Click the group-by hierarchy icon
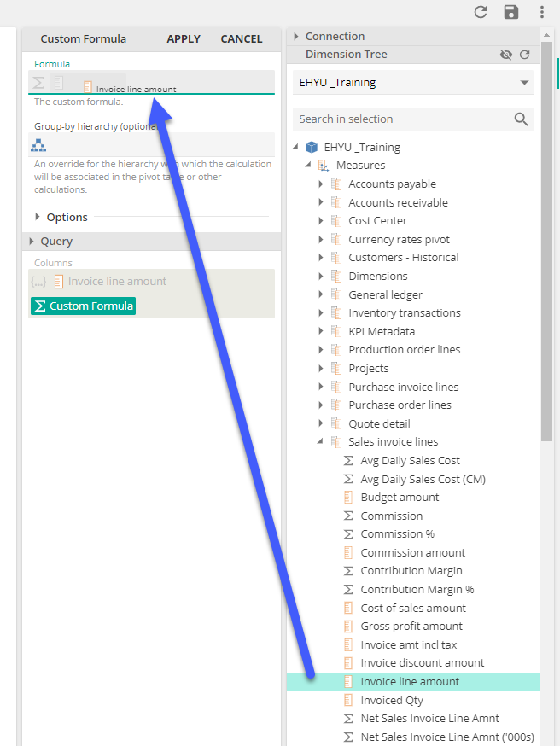Screen dimensions: 560x746 click(x=38, y=145)
